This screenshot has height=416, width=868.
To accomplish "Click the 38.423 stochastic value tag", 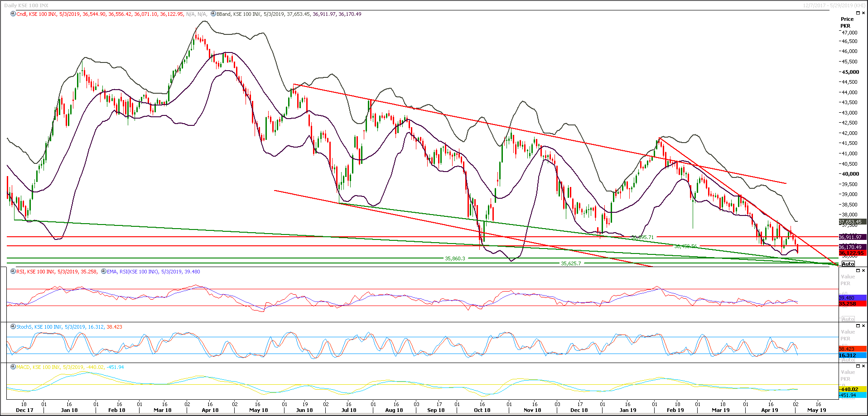I will (x=852, y=349).
